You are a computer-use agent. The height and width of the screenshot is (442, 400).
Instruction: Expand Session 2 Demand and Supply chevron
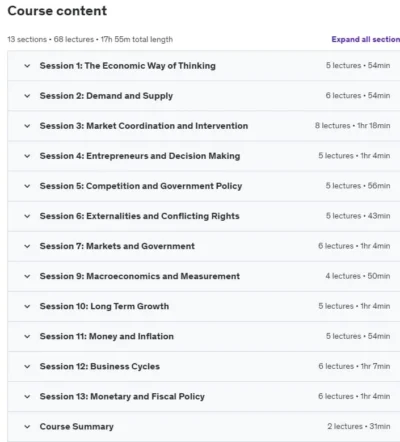click(27, 96)
